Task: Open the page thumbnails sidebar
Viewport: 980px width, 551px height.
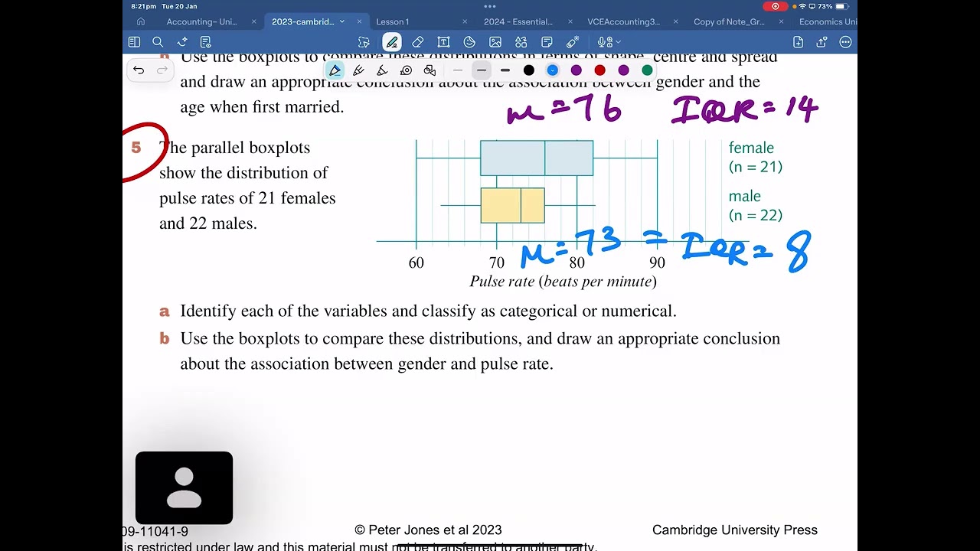Action: click(x=134, y=42)
